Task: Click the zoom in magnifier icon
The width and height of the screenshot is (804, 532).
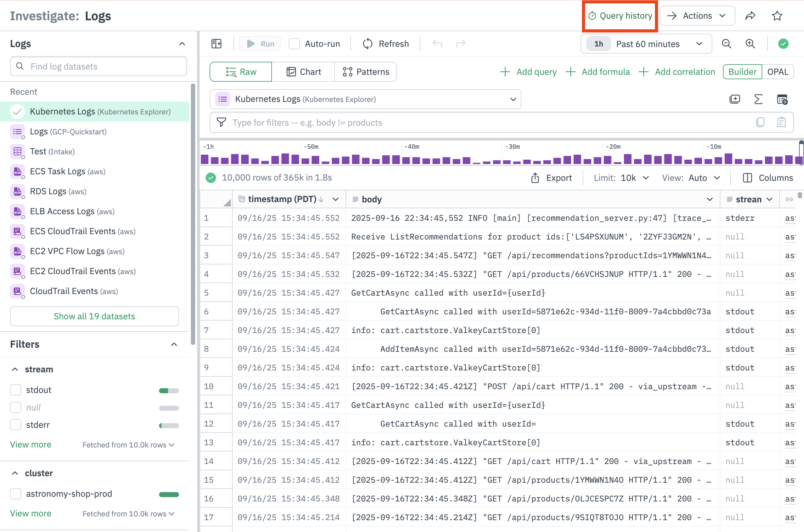Action: tap(750, 44)
